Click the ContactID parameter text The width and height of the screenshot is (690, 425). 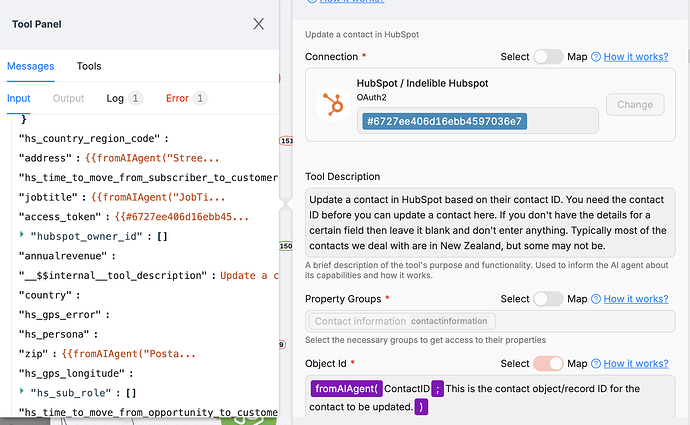(407, 389)
